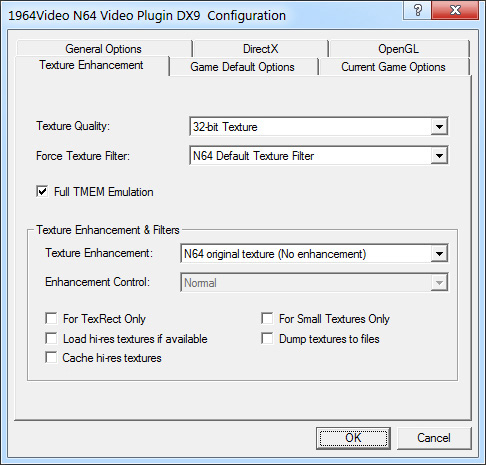This screenshot has height=465, width=486.
Task: Close the Configuration dialog with the X button
Action: coord(455,10)
